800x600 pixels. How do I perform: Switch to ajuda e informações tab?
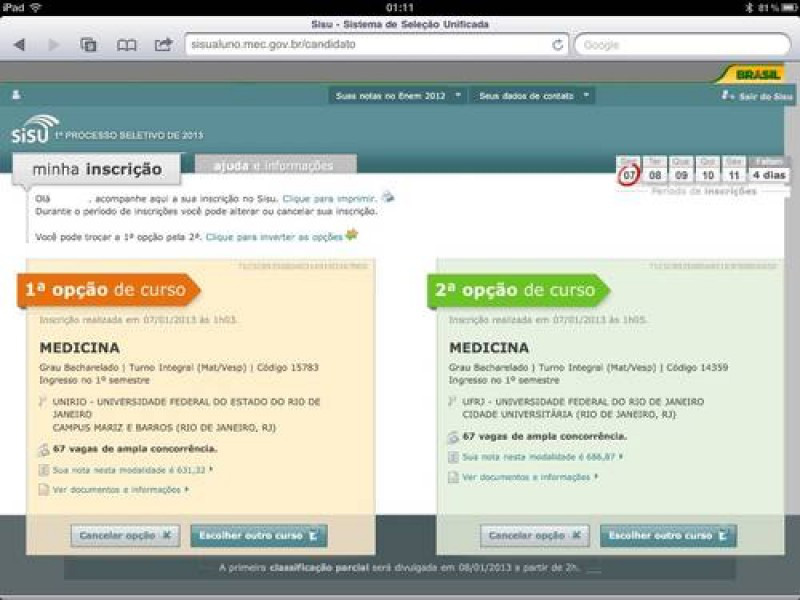[x=276, y=165]
